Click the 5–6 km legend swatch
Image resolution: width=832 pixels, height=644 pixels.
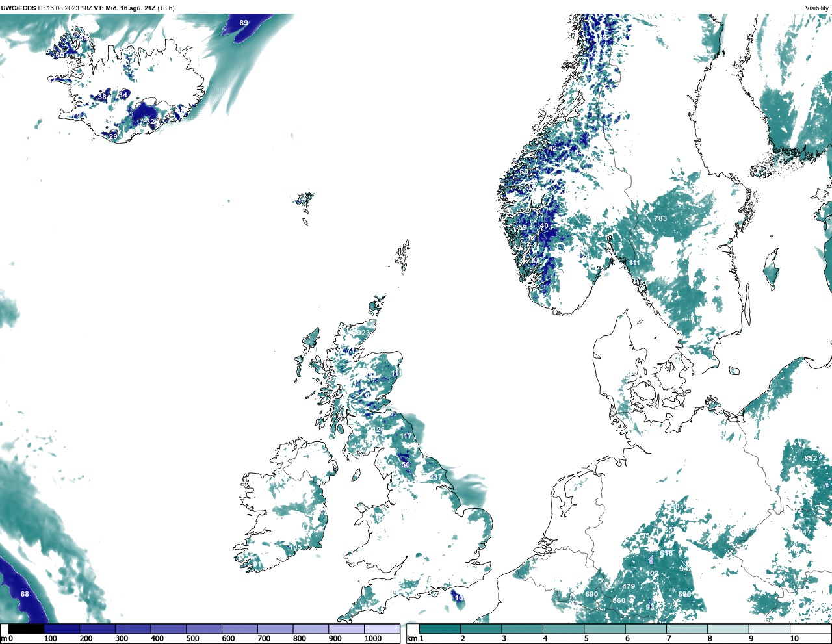point(605,629)
